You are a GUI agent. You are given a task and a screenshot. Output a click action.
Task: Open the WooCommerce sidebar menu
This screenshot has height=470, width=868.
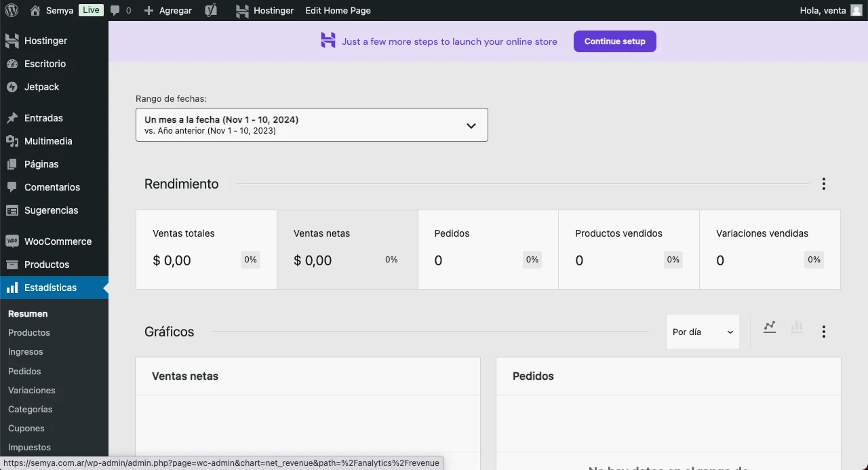pos(58,241)
